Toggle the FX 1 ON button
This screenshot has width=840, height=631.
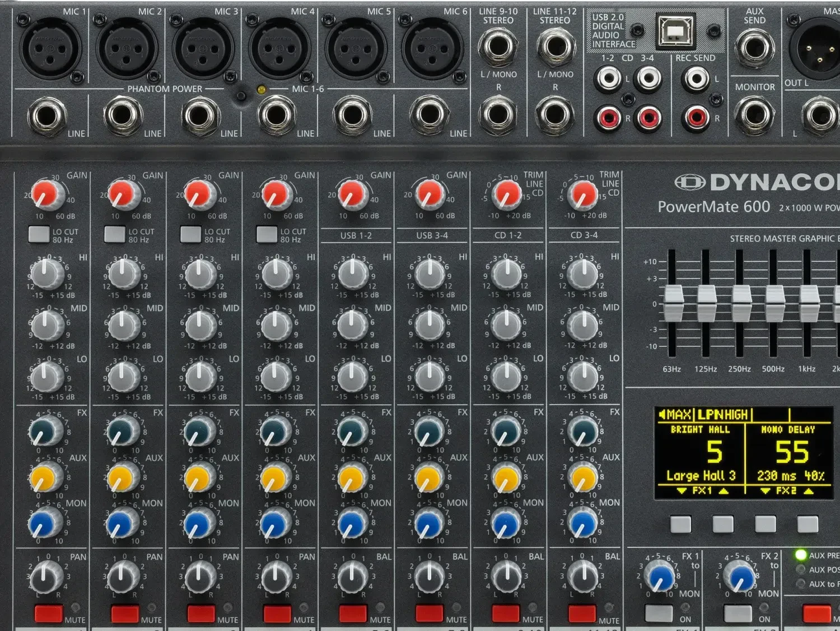point(659,614)
